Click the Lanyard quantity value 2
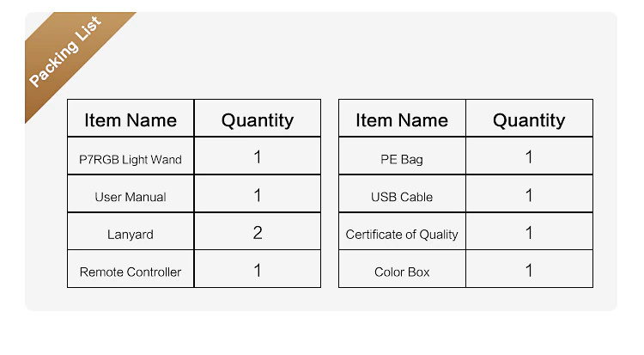Viewport: 644px width, 355px height. pyautogui.click(x=258, y=233)
